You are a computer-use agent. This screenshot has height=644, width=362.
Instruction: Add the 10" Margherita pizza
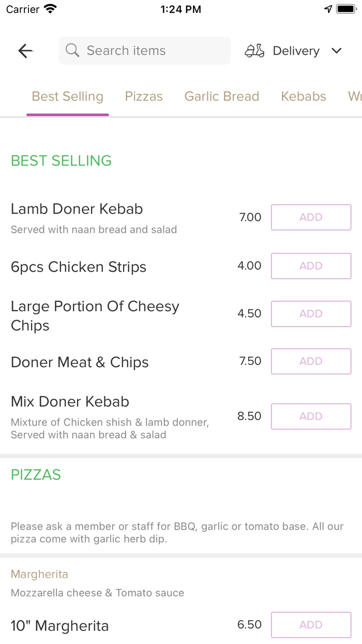311,625
